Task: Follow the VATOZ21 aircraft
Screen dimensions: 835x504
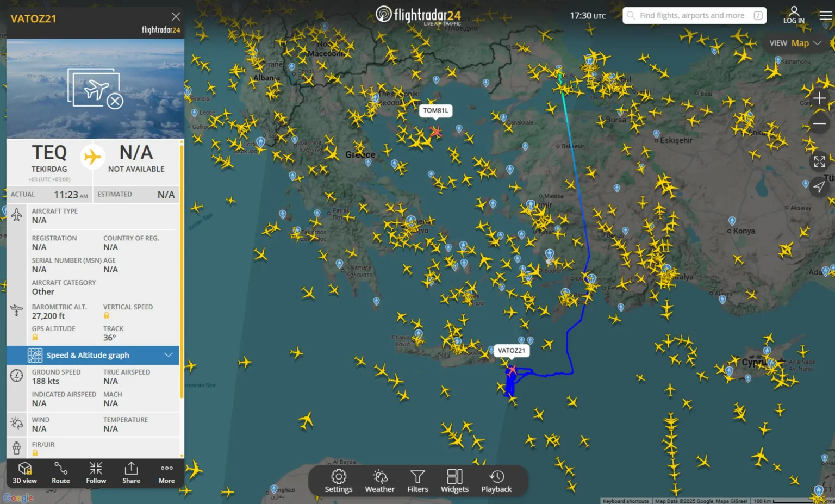Action: click(96, 472)
